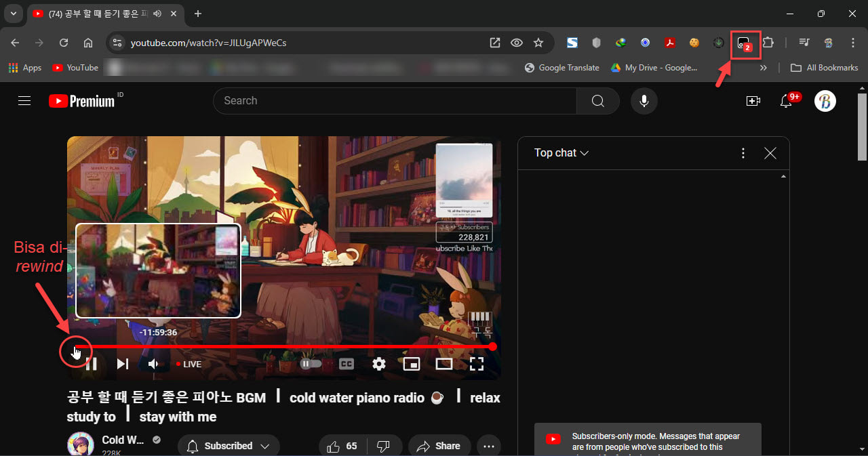Expand the Top chat dropdown

561,153
